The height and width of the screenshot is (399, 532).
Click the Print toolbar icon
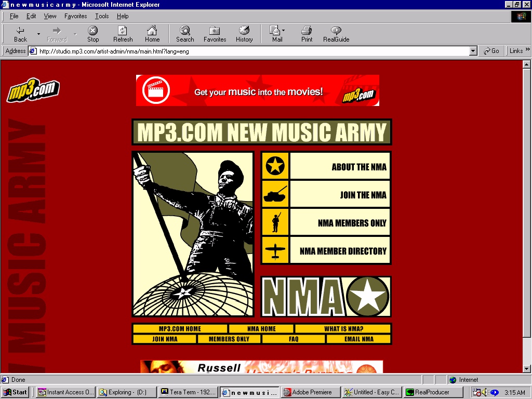[307, 31]
